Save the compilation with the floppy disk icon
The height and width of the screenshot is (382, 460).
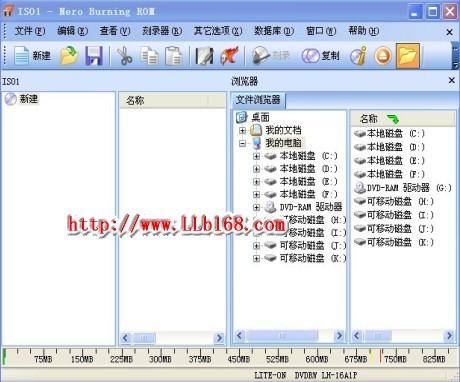pyautogui.click(x=94, y=56)
